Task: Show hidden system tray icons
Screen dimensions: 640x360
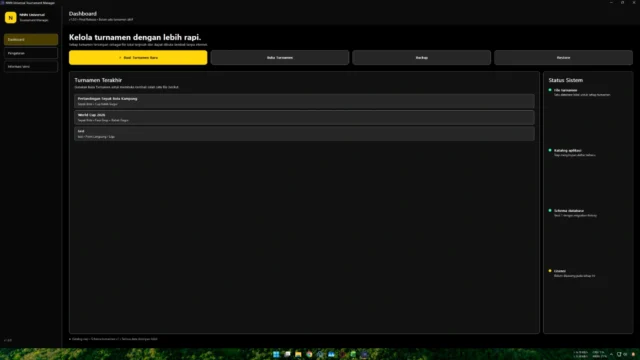Action: click(x=611, y=354)
